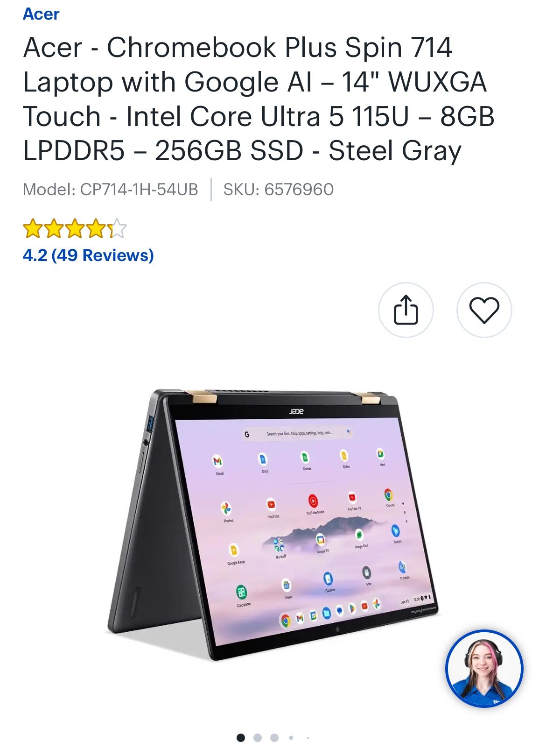Tap the Chromebook product image
The image size is (546, 756).
tap(273, 524)
